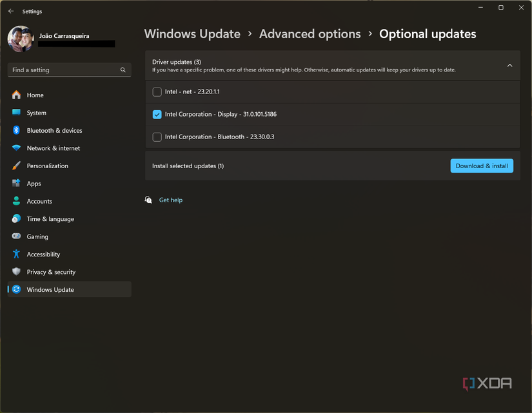Click Install selected updates (1) label
The width and height of the screenshot is (532, 413).
click(188, 166)
